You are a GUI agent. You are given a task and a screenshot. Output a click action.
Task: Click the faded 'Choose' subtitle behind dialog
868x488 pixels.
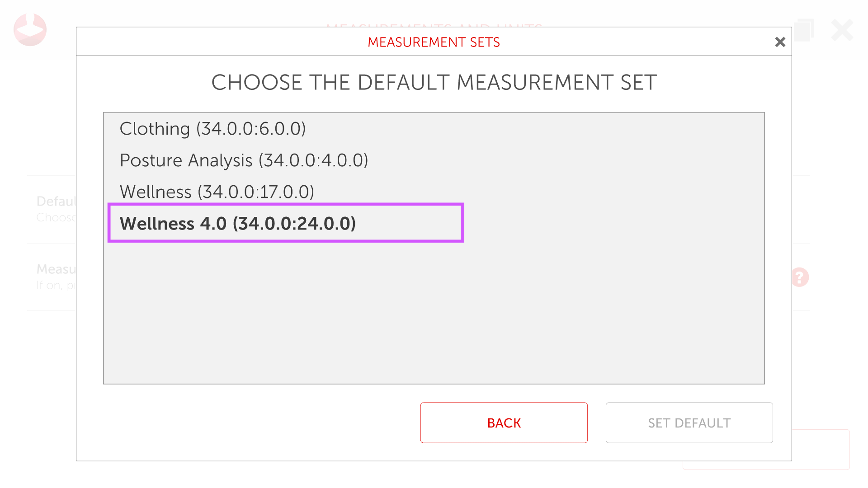(x=56, y=217)
